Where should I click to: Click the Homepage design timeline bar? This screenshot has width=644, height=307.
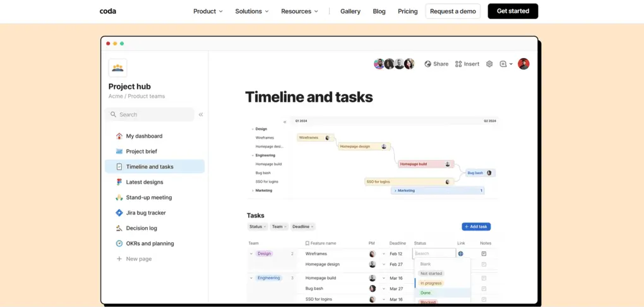364,146
